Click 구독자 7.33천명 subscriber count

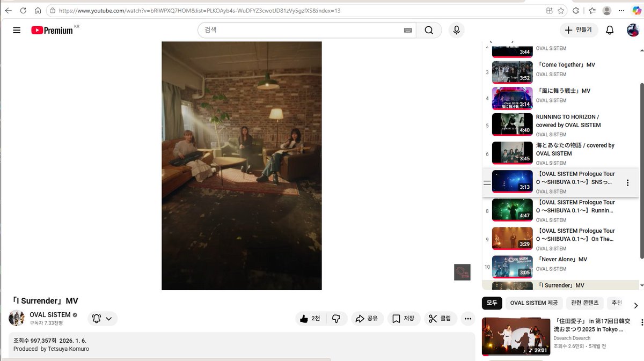pos(46,323)
